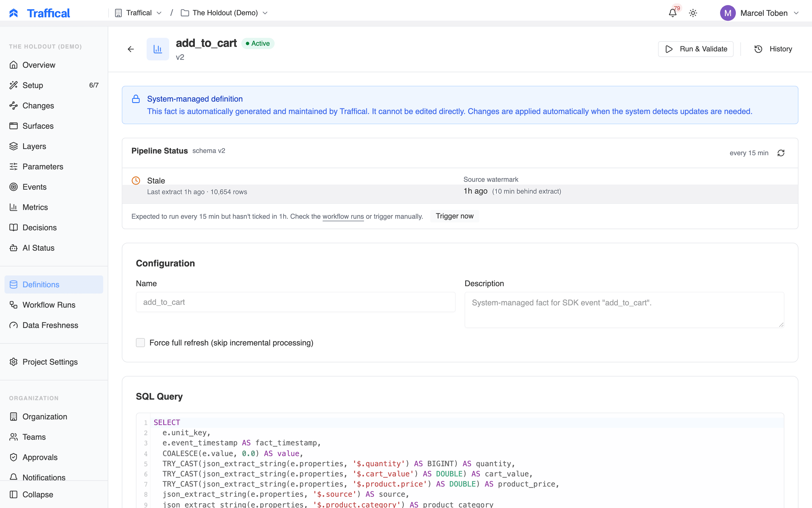The image size is (812, 508).
Task: Click the AI Status robot icon
Action: [14, 248]
